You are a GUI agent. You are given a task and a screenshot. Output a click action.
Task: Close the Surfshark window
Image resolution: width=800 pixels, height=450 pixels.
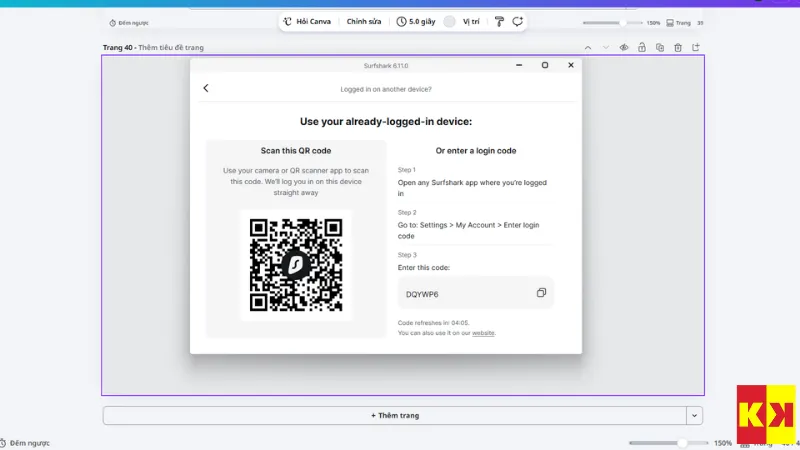[x=571, y=65]
